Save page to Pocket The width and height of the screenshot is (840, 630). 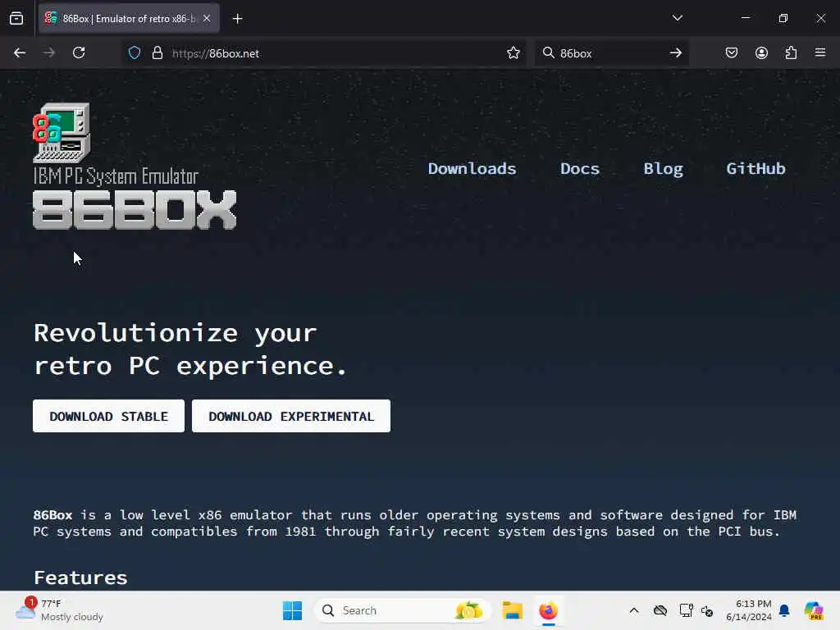click(731, 53)
